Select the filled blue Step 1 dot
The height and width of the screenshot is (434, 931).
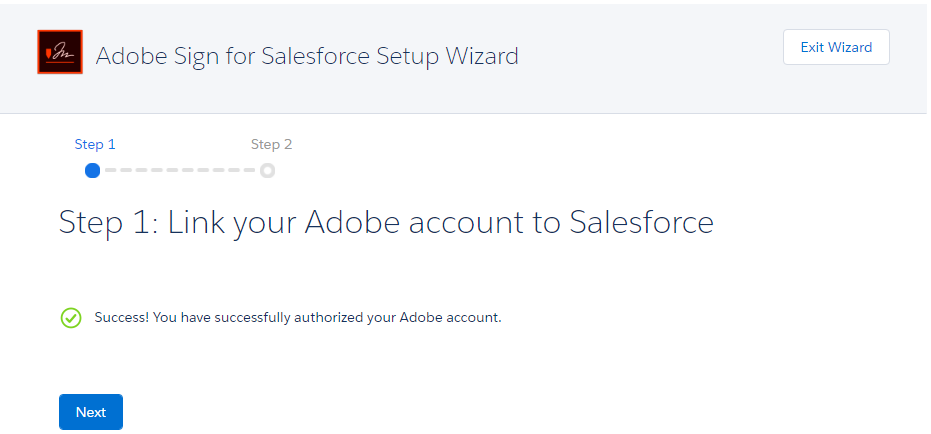[x=93, y=171]
